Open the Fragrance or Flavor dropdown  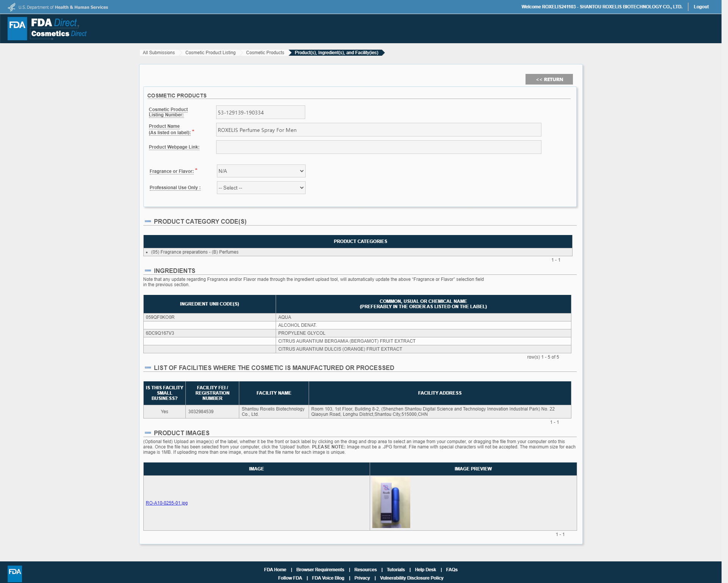click(x=261, y=171)
